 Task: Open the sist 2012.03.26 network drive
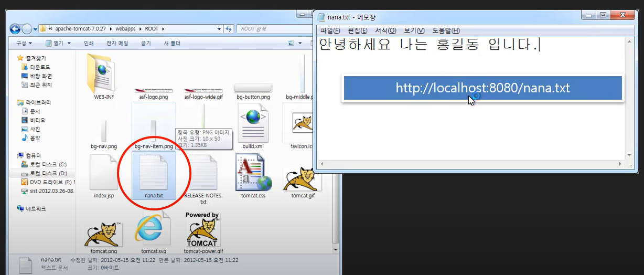tap(49, 191)
